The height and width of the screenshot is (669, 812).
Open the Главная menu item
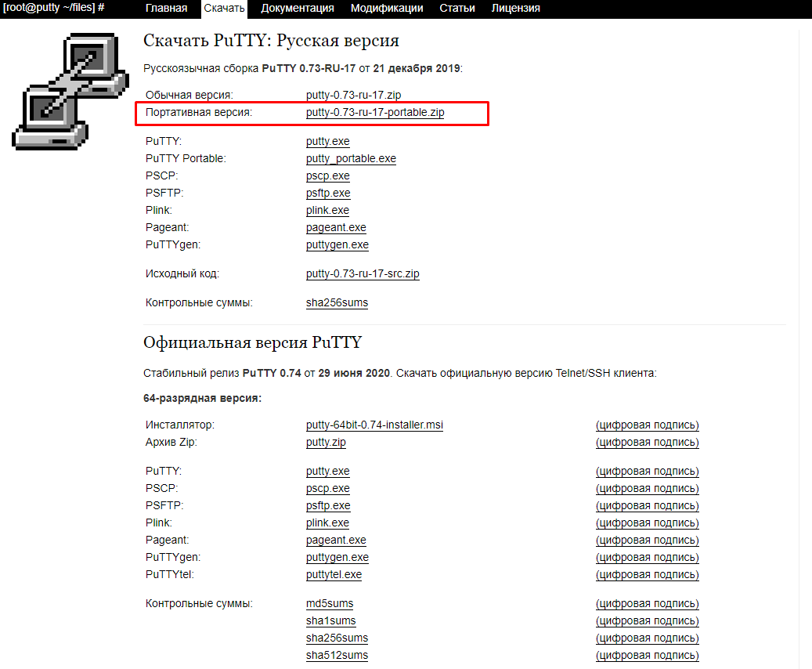tap(166, 9)
